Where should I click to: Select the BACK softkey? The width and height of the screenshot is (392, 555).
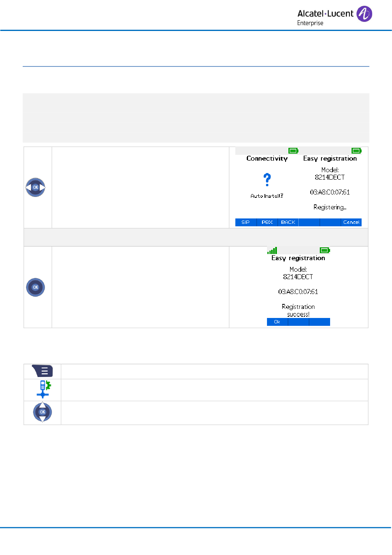pyautogui.click(x=288, y=222)
